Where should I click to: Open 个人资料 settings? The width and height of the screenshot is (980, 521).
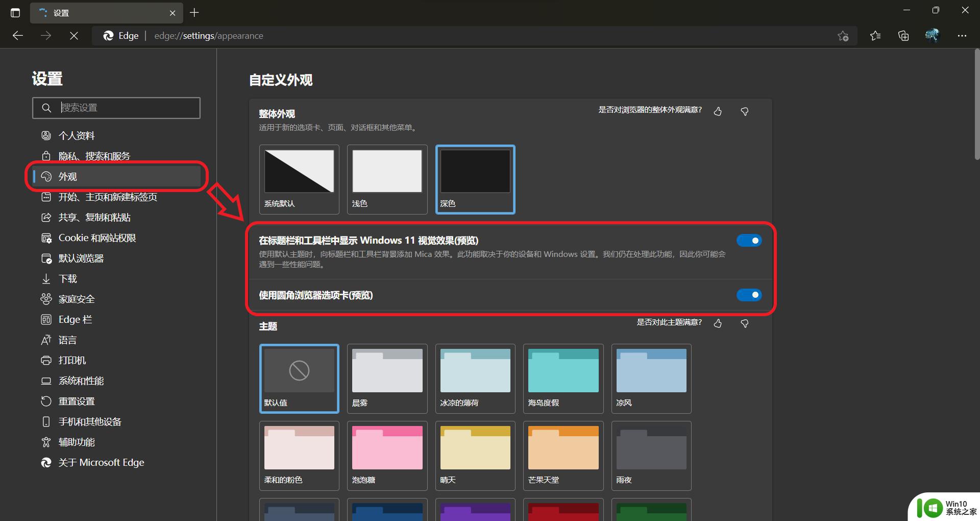(116, 135)
